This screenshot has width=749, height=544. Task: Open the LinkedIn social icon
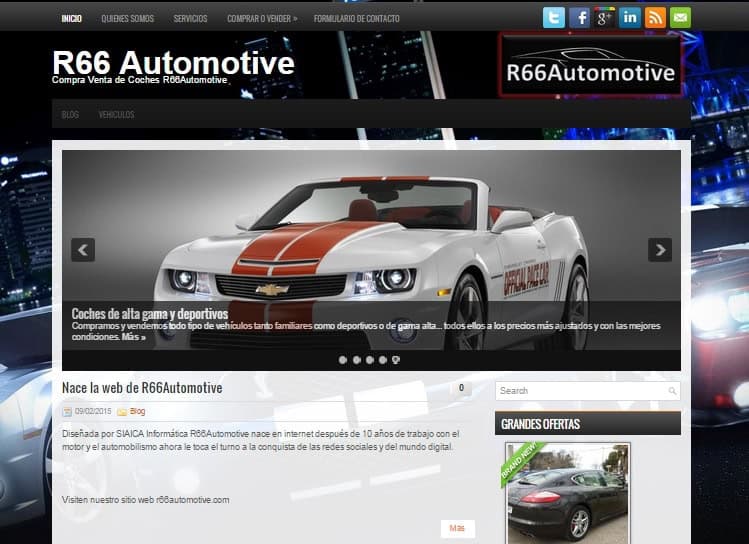(x=630, y=18)
